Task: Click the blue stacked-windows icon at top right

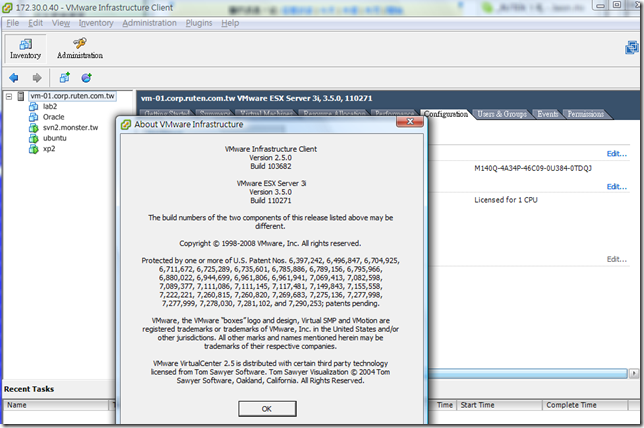Action: 632,48
